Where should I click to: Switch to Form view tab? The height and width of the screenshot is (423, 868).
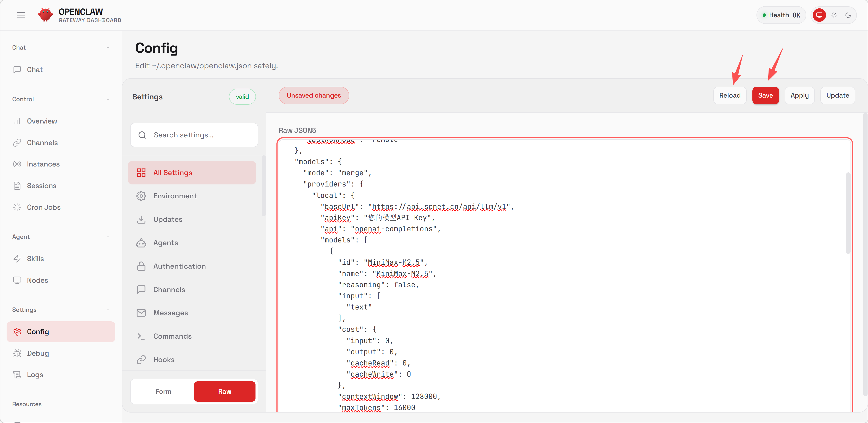point(163,391)
